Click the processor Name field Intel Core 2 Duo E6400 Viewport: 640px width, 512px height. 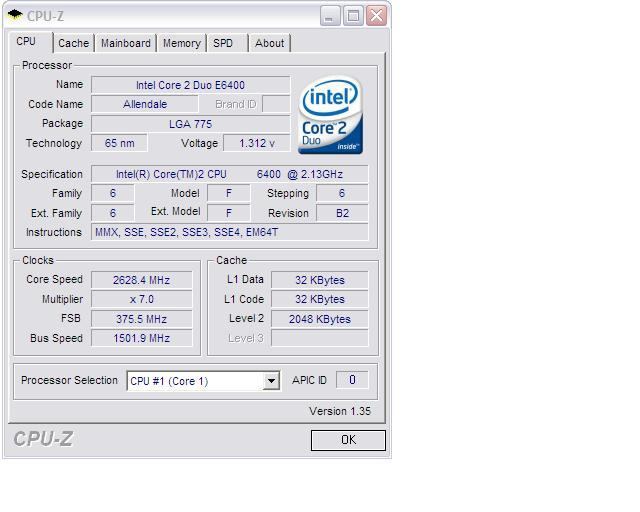pos(191,85)
